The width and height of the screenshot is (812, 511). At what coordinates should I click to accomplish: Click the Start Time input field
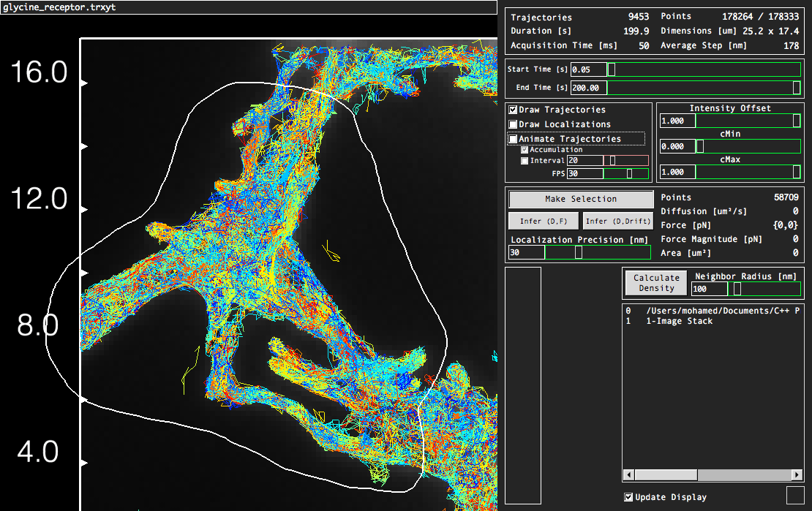pos(588,69)
